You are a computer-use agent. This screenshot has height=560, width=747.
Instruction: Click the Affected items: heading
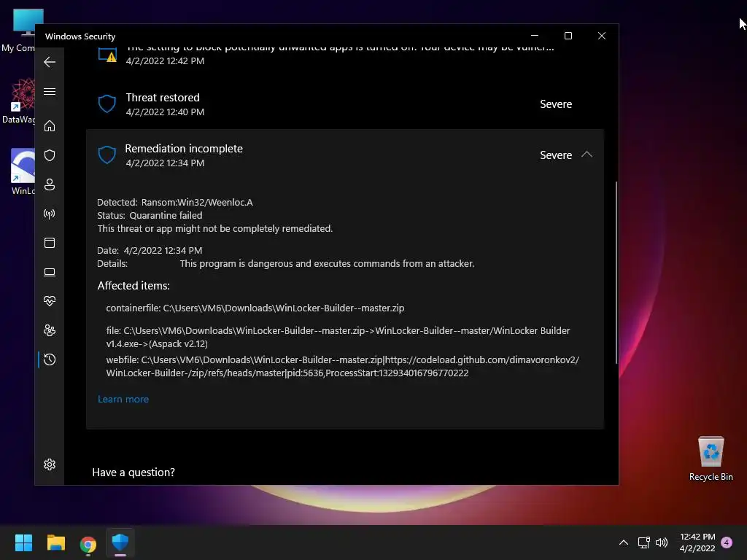tap(133, 286)
